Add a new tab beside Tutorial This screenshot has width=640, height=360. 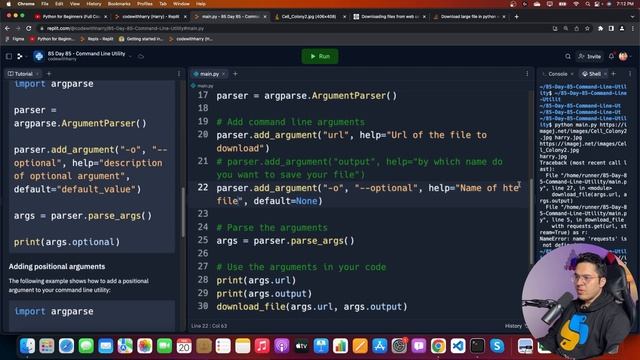49,74
